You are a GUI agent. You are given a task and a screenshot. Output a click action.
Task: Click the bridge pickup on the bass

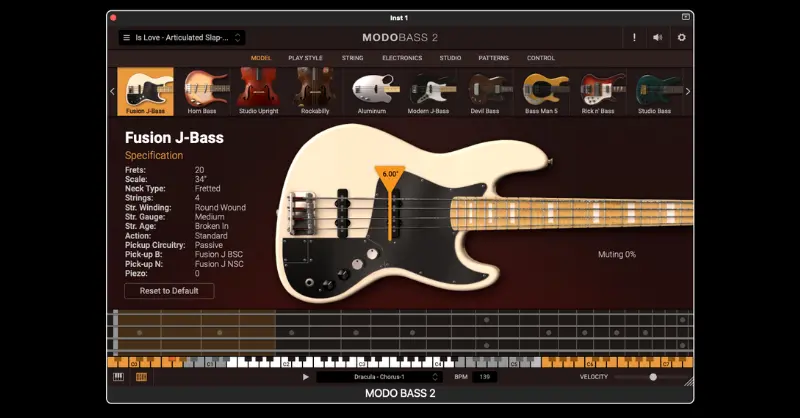(x=343, y=213)
